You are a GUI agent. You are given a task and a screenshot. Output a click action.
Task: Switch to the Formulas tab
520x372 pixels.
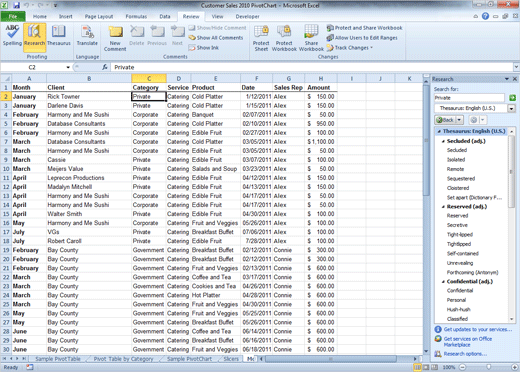point(136,16)
